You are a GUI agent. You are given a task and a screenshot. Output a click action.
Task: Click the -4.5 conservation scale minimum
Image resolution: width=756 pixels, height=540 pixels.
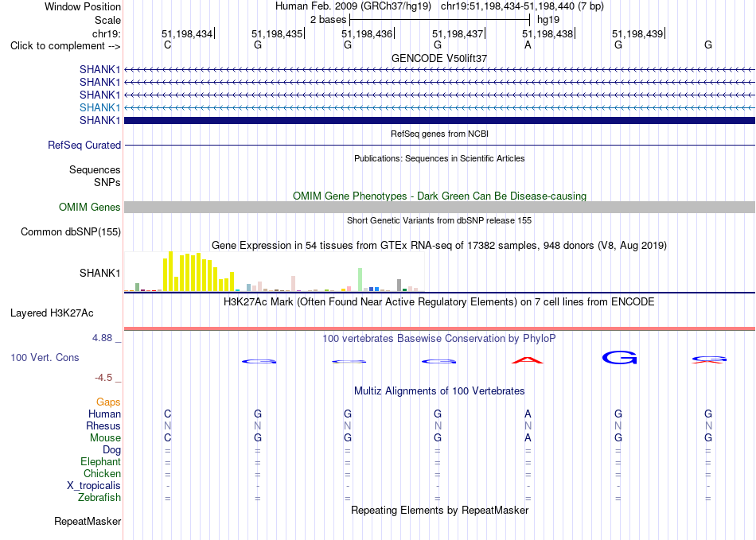[103, 378]
